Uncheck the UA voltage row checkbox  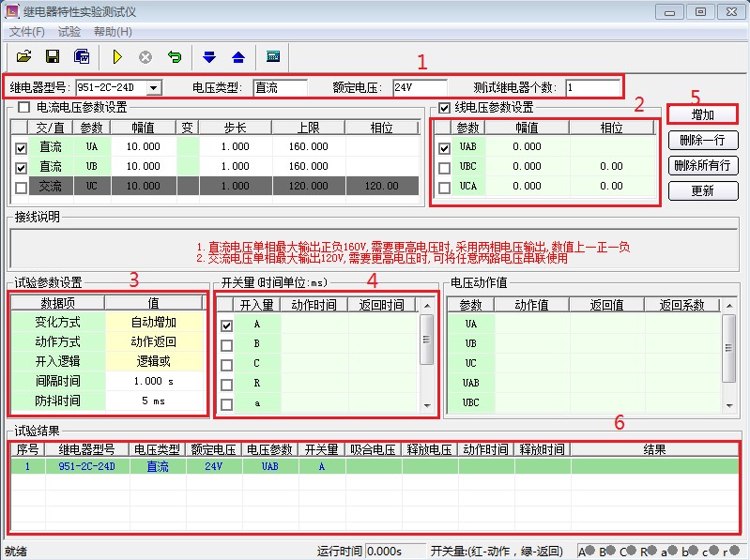point(21,147)
